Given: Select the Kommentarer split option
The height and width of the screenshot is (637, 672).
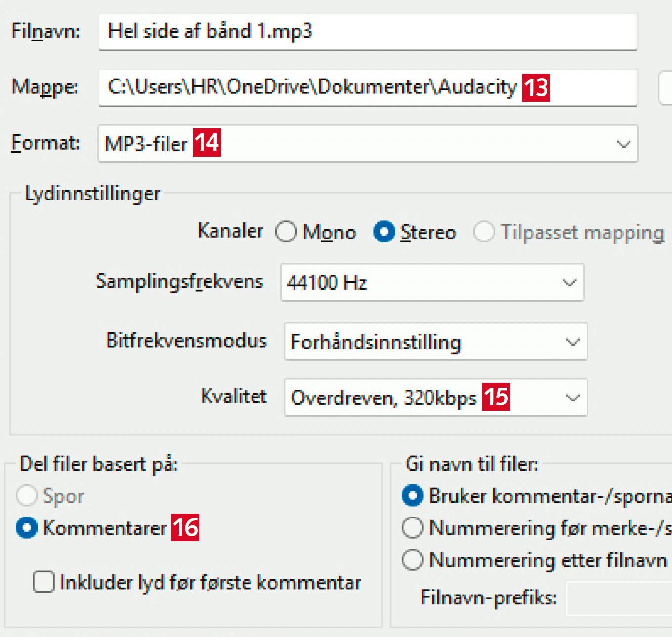Looking at the screenshot, I should (27, 528).
